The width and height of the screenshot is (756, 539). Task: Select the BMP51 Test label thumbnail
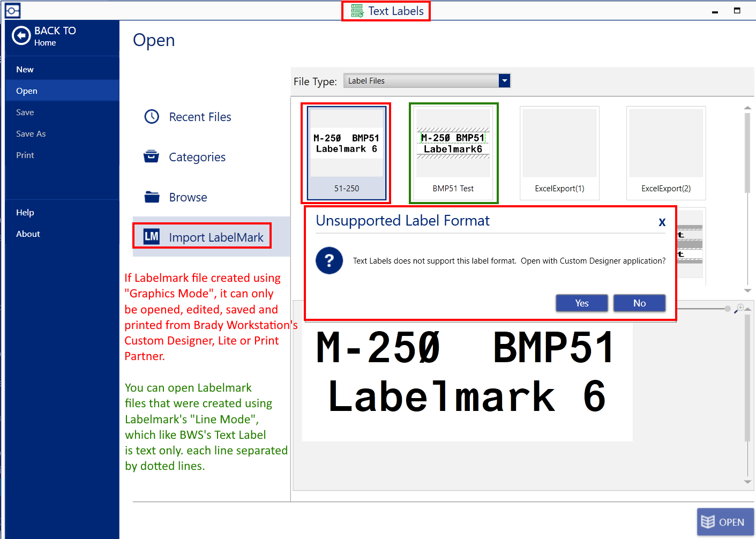tap(453, 153)
